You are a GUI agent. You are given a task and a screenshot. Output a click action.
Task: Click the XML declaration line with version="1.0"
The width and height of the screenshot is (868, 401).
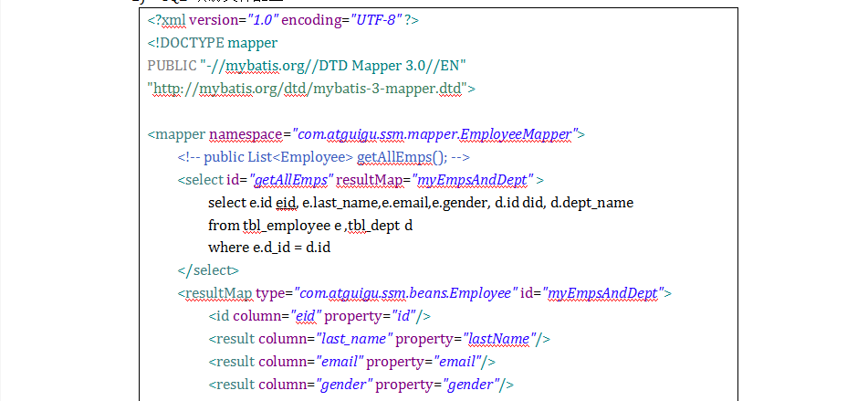tap(283, 20)
